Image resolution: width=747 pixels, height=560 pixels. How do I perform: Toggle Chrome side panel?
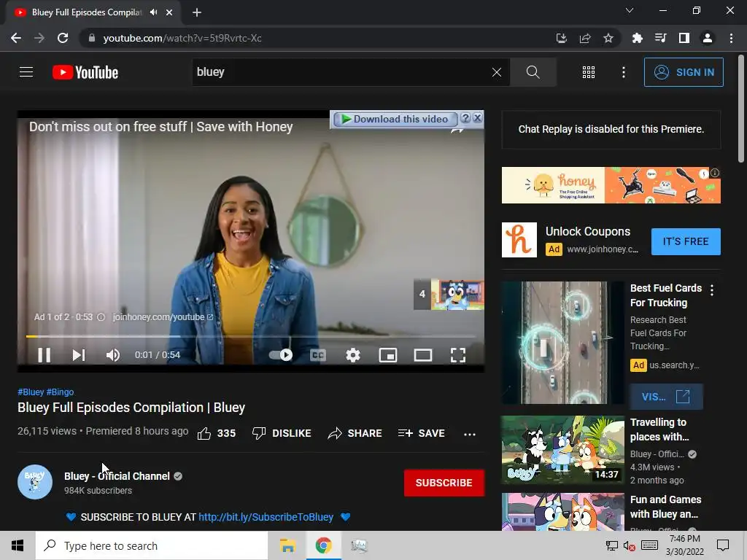[x=684, y=38]
